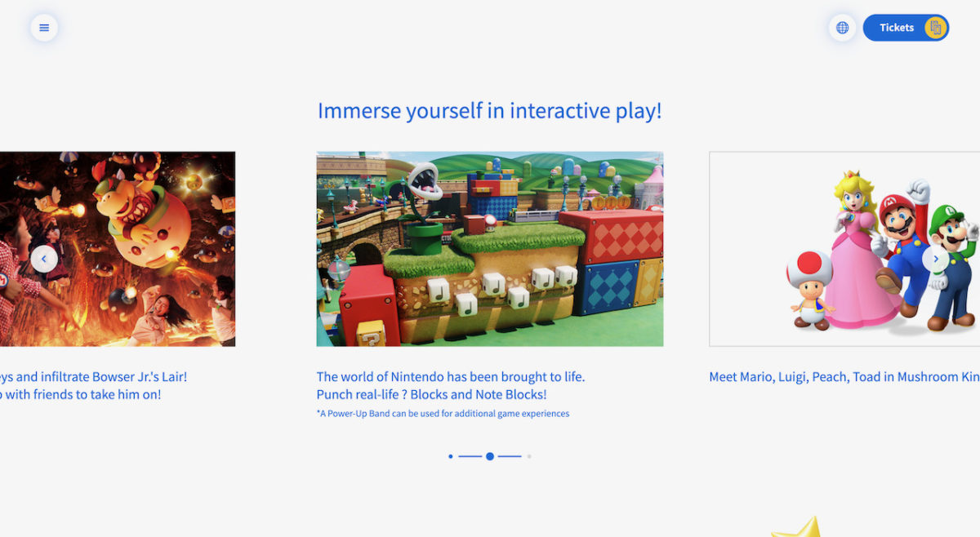Click the 'Immerse yourself in interactive play!' heading
This screenshot has height=537, width=980.
490,111
